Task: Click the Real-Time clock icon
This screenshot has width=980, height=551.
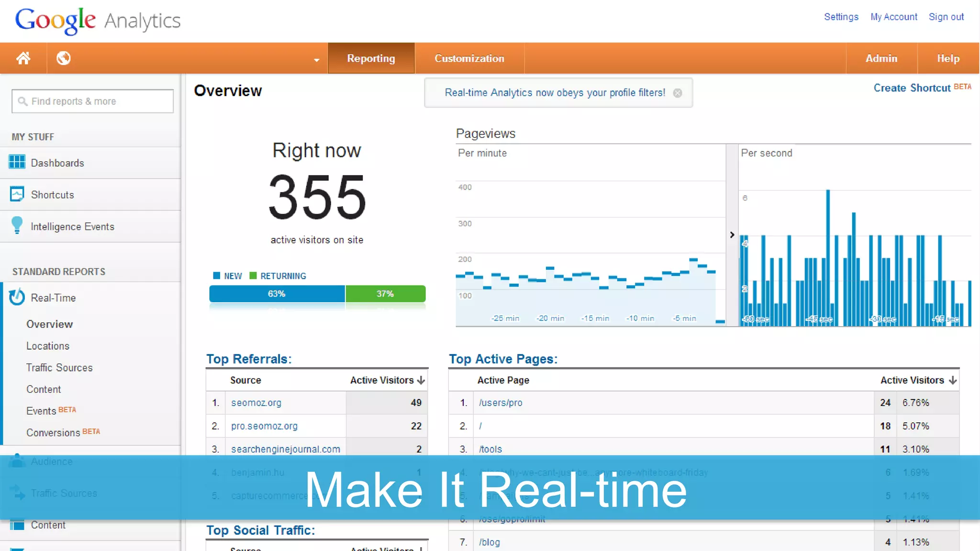Action: coord(17,297)
